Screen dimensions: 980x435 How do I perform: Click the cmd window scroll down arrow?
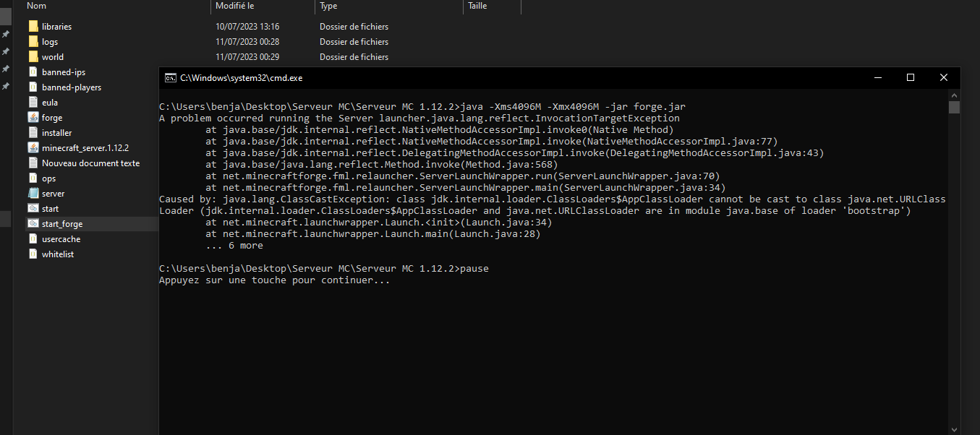pos(955,429)
